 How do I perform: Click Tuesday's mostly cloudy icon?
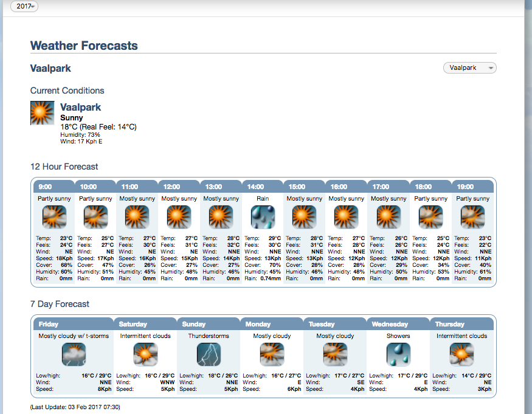[335, 354]
